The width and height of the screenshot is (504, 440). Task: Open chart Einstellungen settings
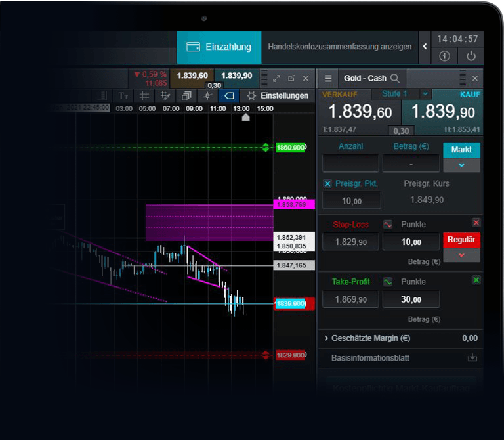pos(277,95)
